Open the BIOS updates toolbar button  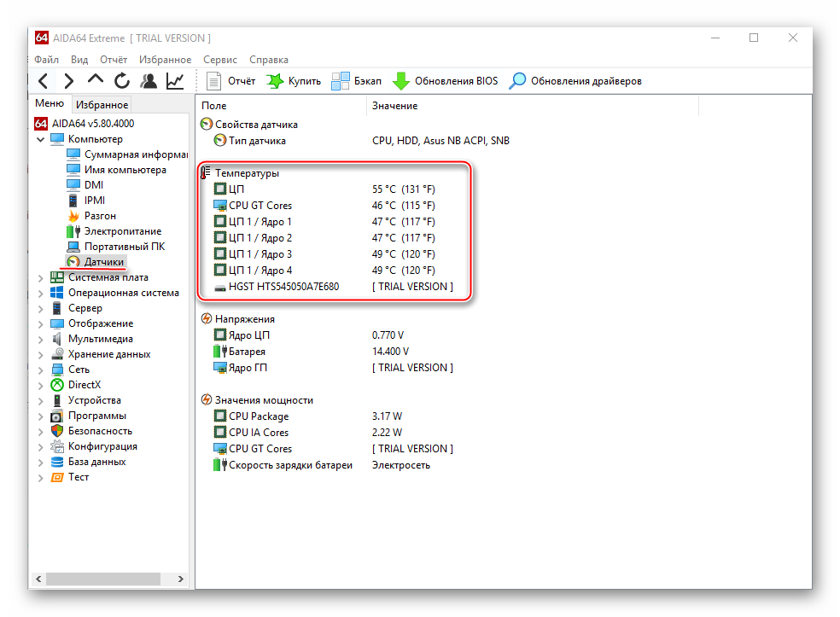(x=445, y=81)
